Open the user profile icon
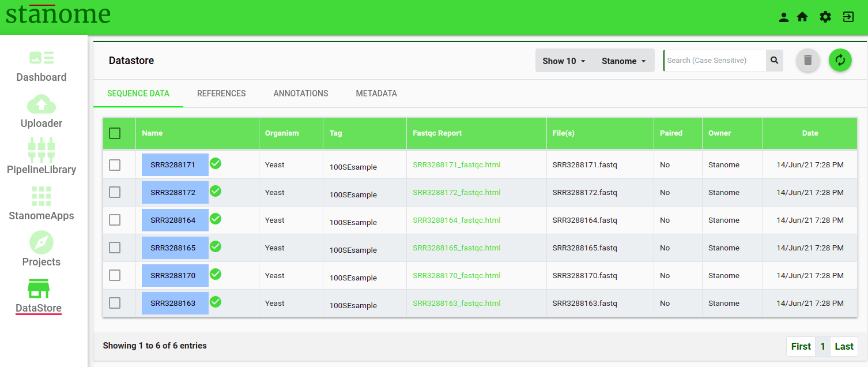The image size is (868, 367). pos(783,17)
